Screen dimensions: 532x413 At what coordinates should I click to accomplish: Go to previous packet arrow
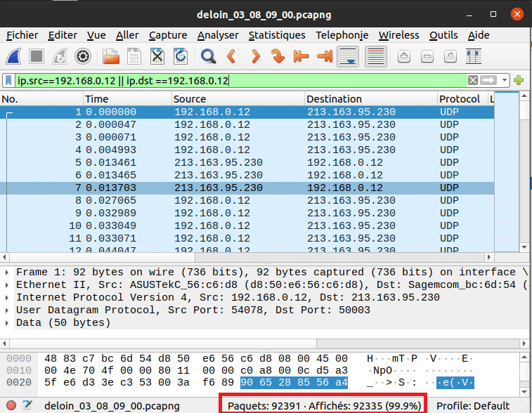point(231,56)
